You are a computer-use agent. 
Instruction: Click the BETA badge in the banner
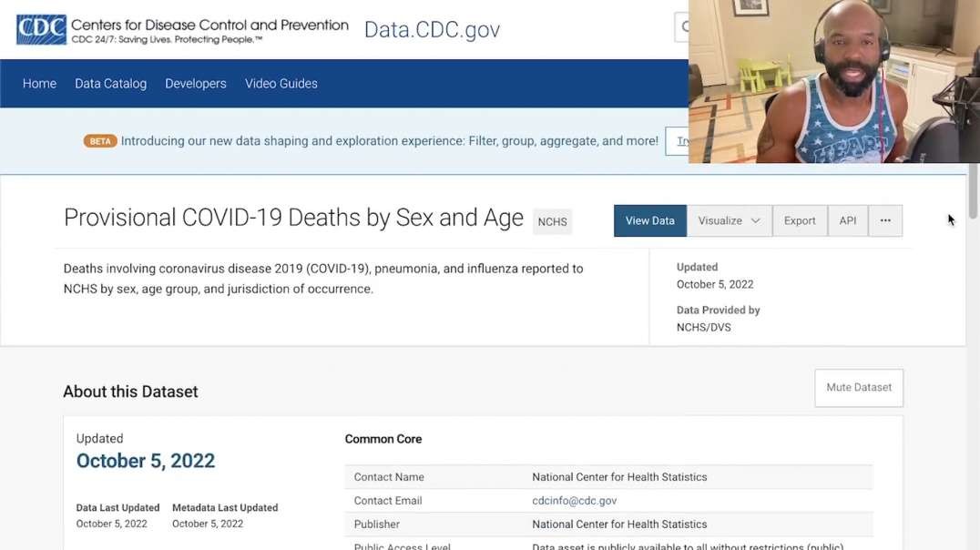click(x=100, y=141)
